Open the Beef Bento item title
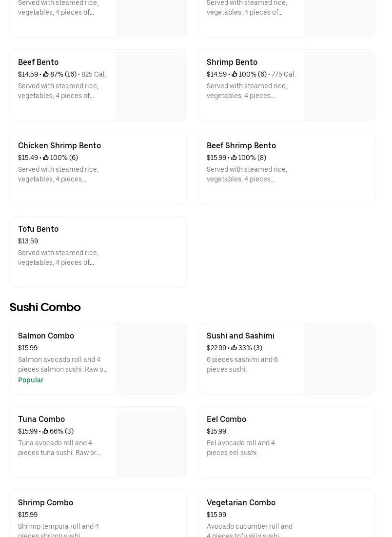This screenshot has width=392, height=537. 38,62
